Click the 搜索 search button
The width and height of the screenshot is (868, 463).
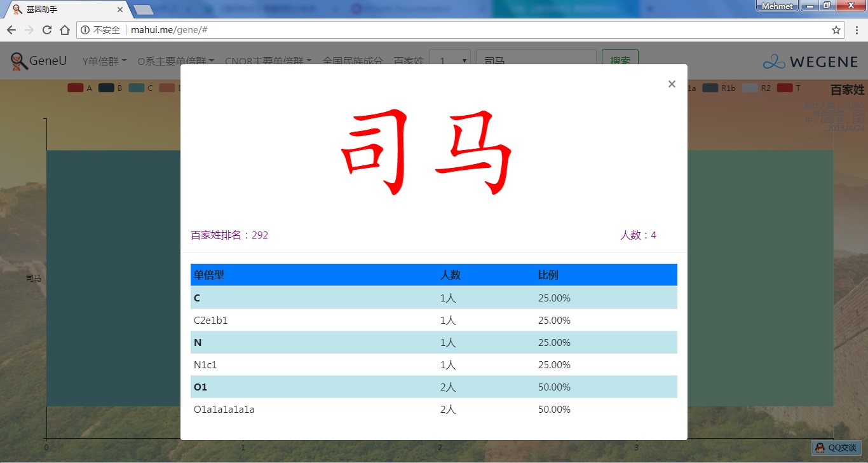pos(620,61)
